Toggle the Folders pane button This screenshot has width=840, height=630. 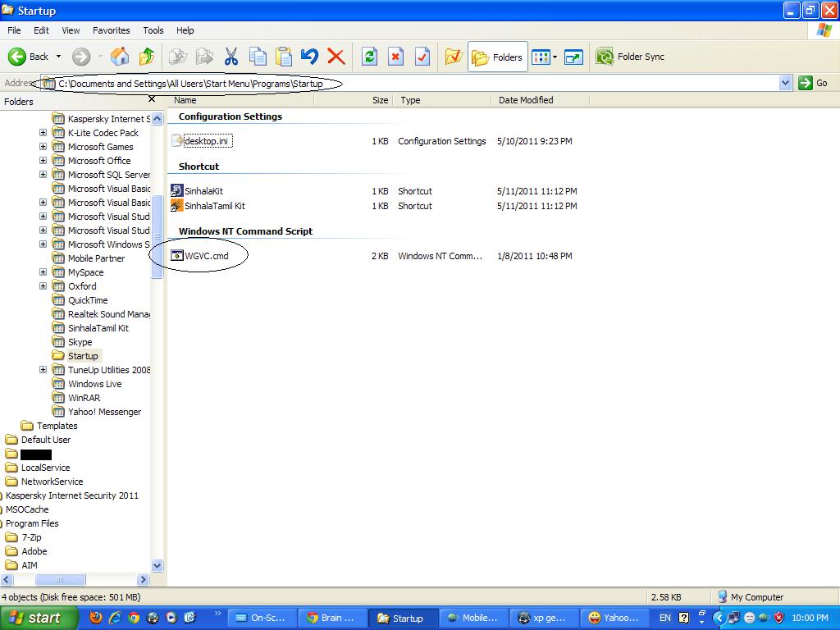pos(498,57)
